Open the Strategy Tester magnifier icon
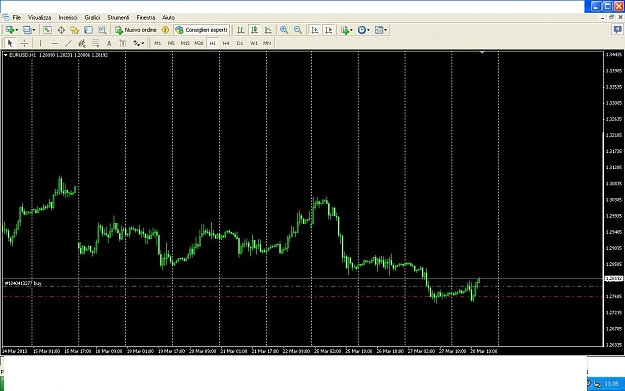Viewport: 625px width, 391px height. pyautogui.click(x=102, y=30)
